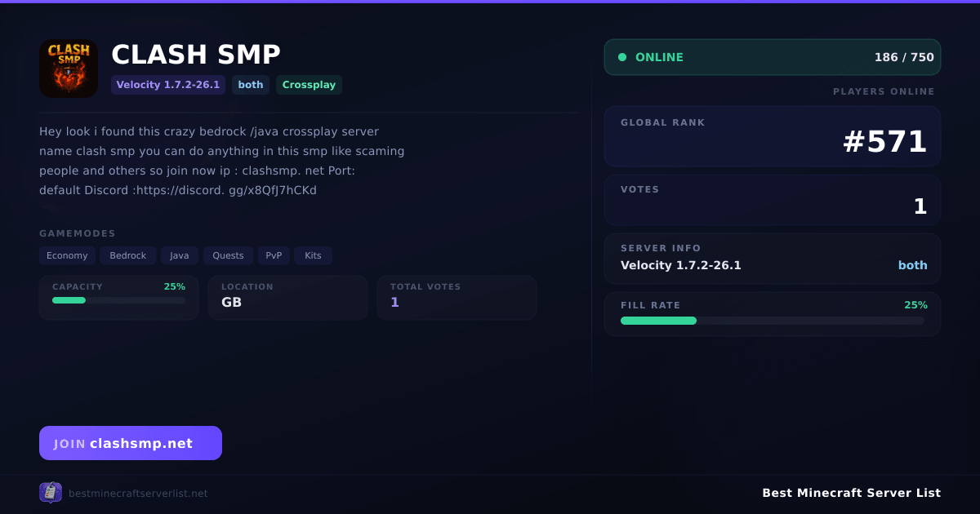Choose the PvP gamemode tag
The width and height of the screenshot is (980, 514).
click(x=274, y=255)
